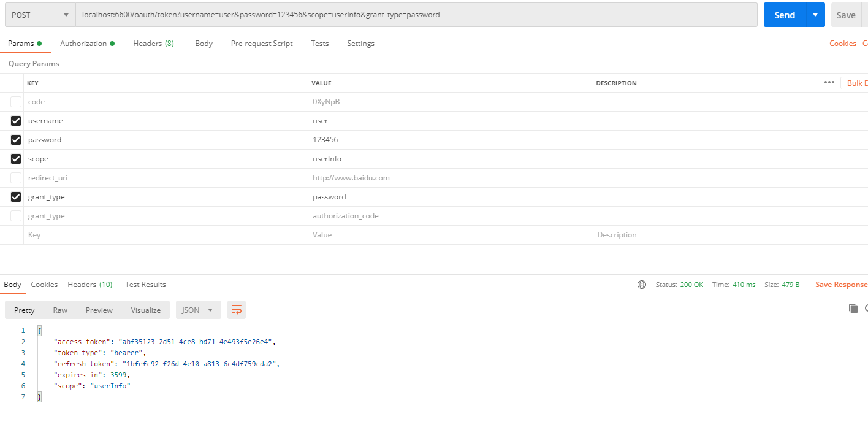This screenshot has width=868, height=430.
Task: Click the Time 410 ms indicator
Action: point(734,285)
